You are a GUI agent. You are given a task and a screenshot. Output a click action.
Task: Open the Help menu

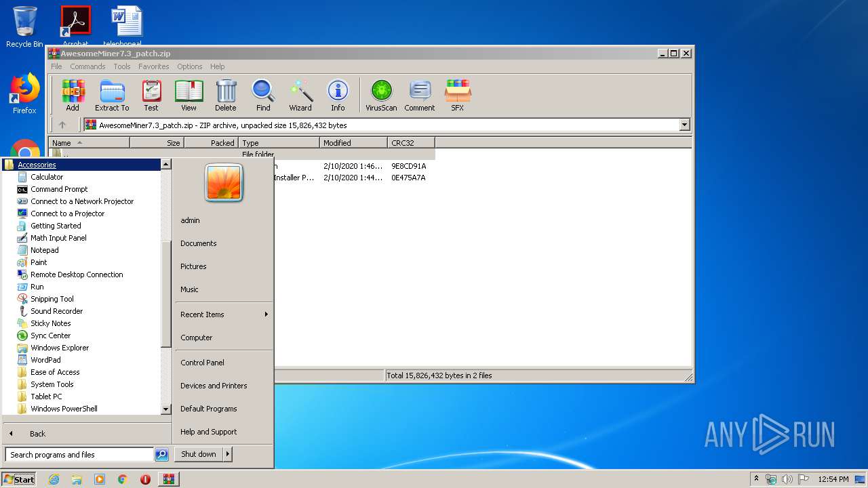218,66
